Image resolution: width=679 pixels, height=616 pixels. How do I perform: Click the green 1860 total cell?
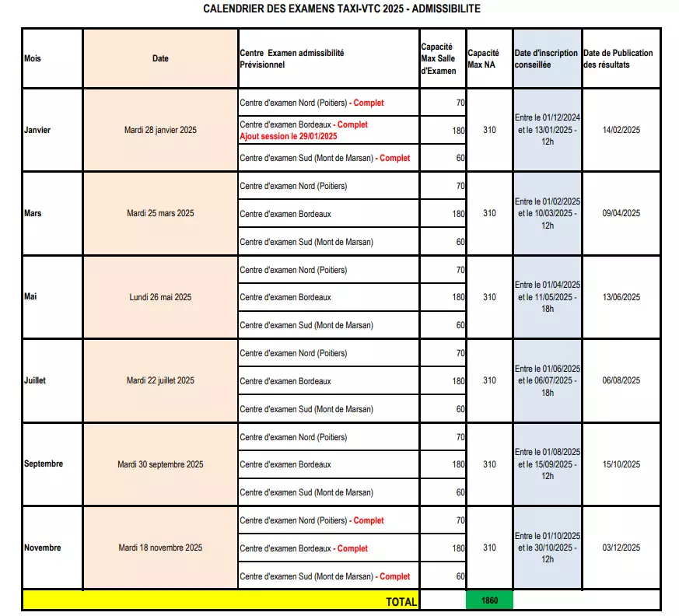click(x=489, y=600)
